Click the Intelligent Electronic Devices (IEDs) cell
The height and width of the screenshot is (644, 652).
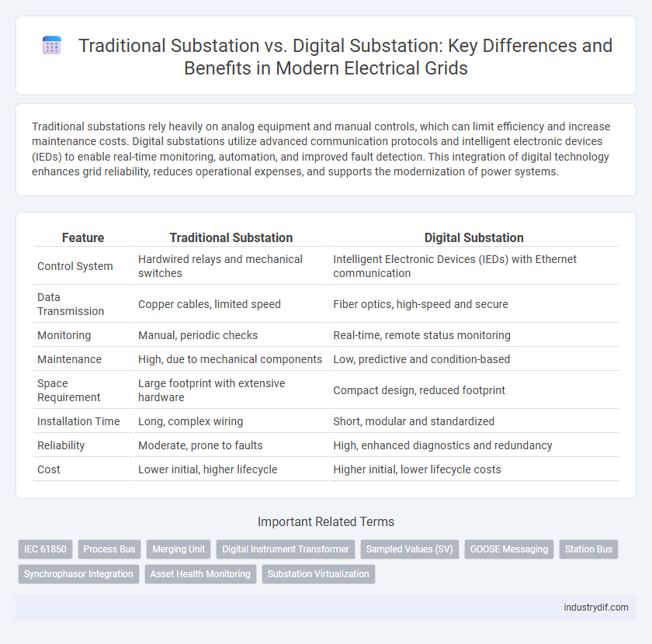pyautogui.click(x=473, y=266)
